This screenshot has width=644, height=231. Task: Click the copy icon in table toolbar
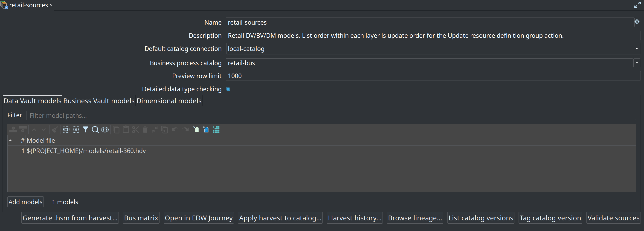116,130
